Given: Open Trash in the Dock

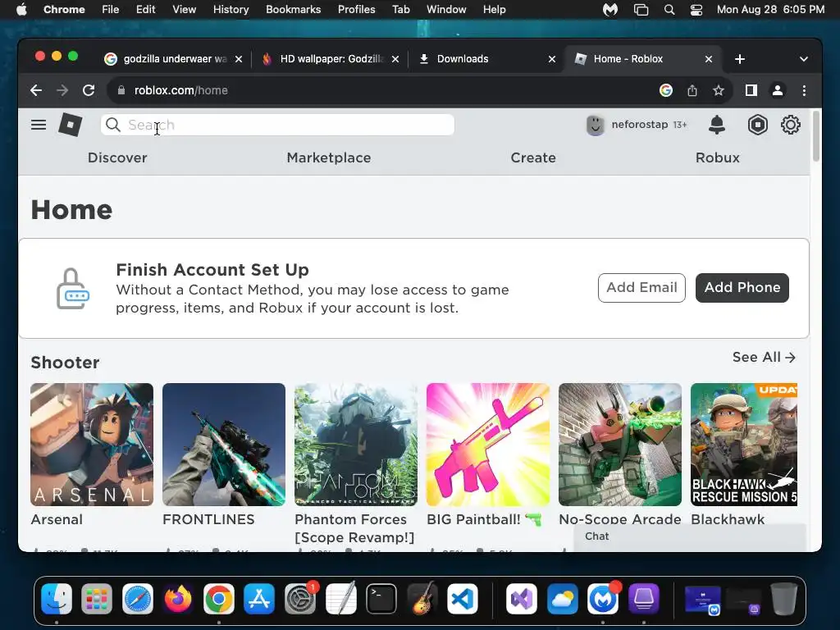Looking at the screenshot, I should [783, 598].
